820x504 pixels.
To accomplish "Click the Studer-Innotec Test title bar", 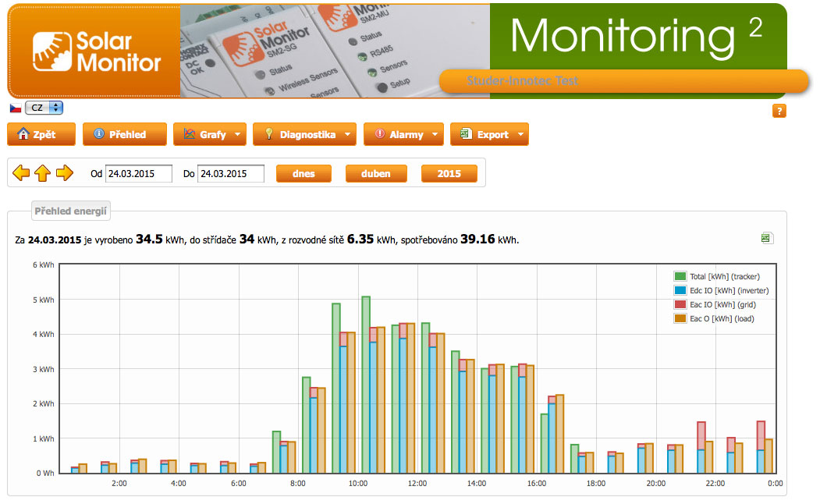I will pos(623,81).
